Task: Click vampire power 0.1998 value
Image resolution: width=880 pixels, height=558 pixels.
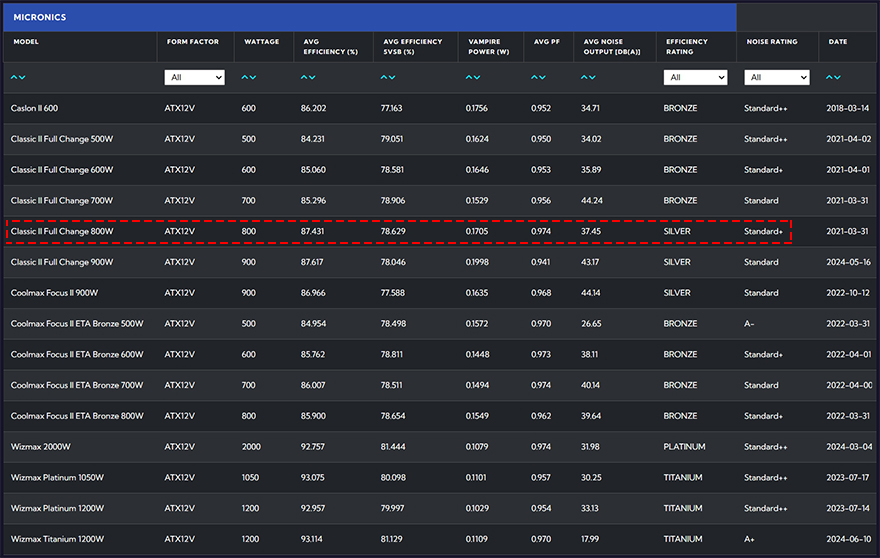Action: [476, 262]
